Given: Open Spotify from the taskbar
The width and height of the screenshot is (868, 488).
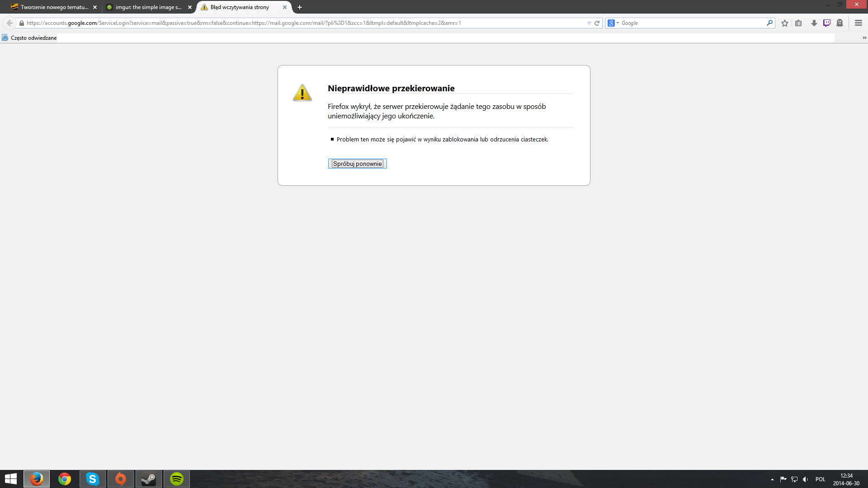Looking at the screenshot, I should tap(177, 479).
